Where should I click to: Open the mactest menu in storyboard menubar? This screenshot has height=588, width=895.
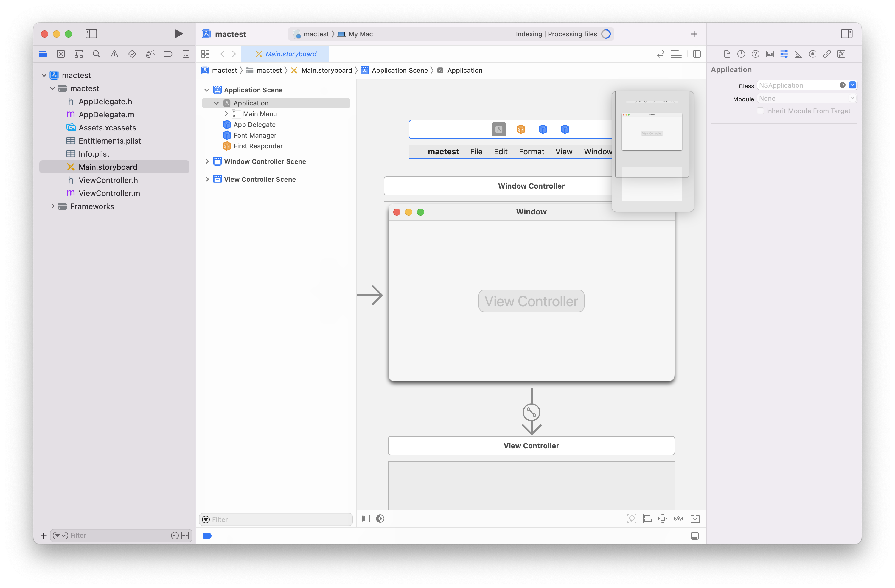(x=443, y=152)
